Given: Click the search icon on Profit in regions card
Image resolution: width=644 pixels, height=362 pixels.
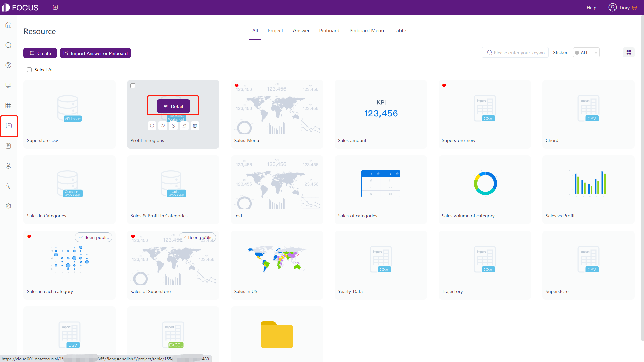Looking at the screenshot, I should [152, 126].
